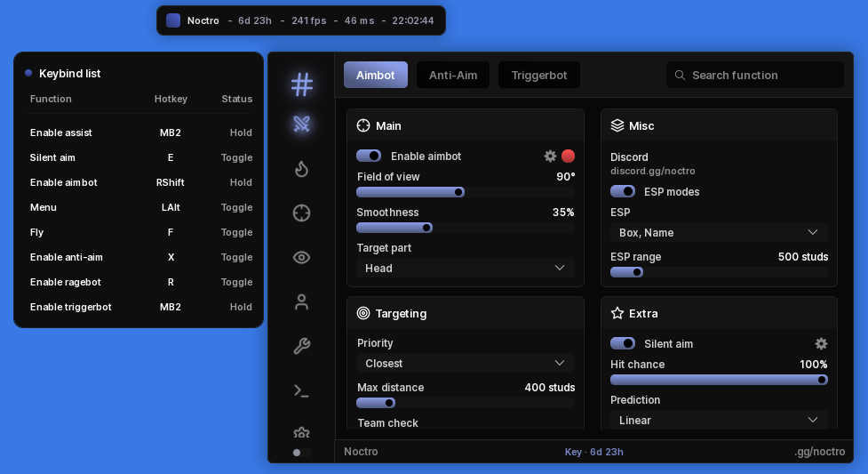Image resolution: width=868 pixels, height=474 pixels.
Task: Click the 90° field of view value
Action: 566,177
